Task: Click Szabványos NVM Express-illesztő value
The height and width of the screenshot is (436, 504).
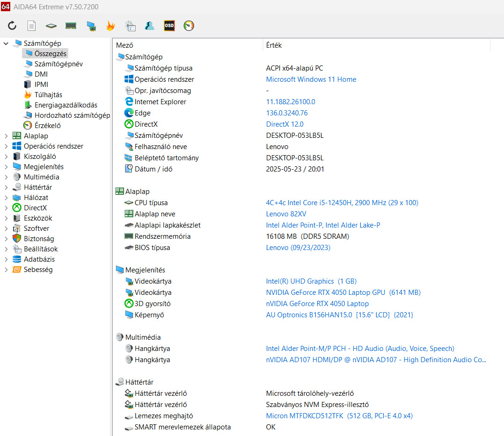Action: (x=317, y=405)
